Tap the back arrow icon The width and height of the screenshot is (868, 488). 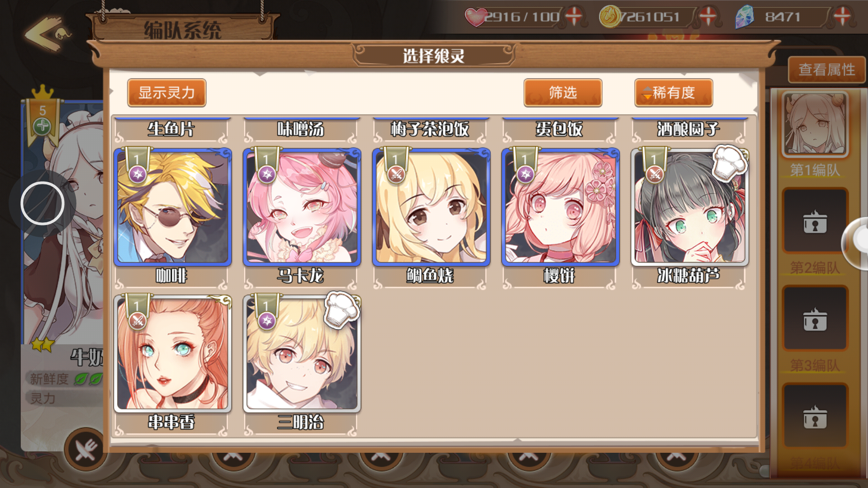pyautogui.click(x=47, y=34)
